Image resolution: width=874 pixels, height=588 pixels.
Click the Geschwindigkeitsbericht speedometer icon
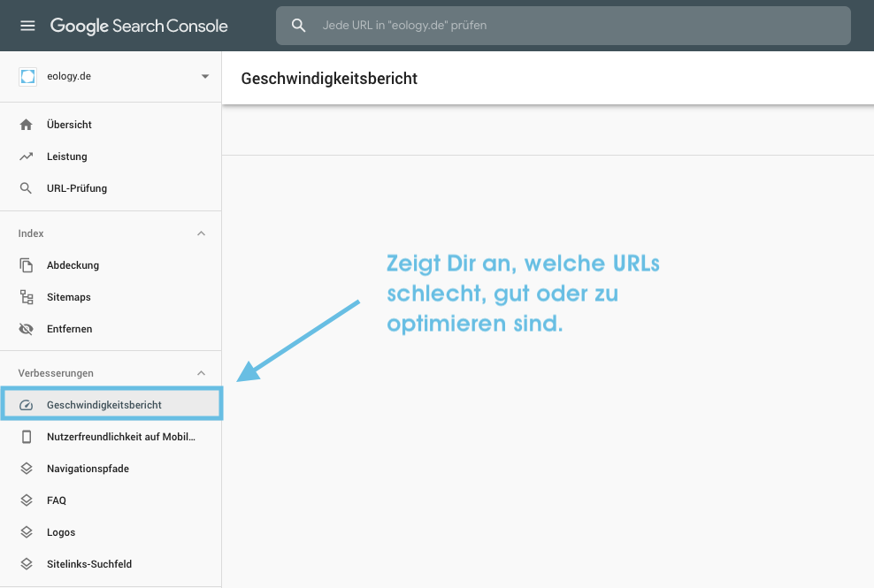pos(27,405)
